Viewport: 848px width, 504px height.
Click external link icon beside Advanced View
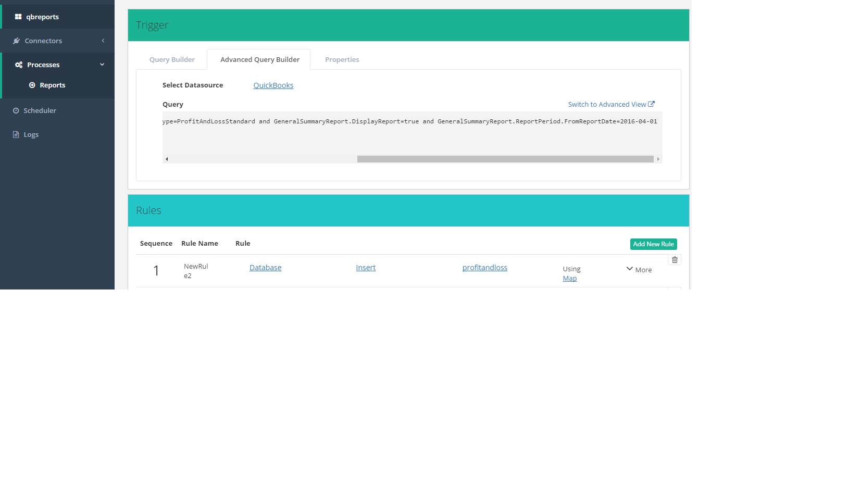(x=651, y=104)
